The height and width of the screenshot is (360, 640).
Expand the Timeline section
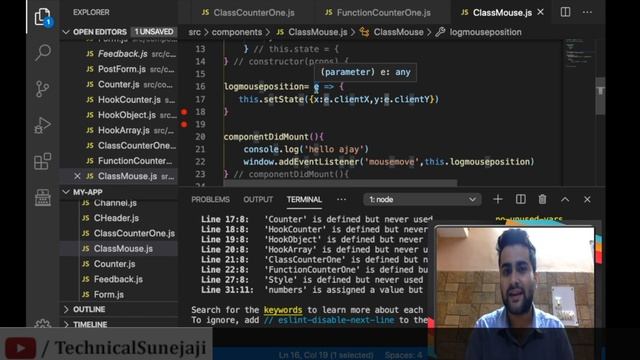[66, 324]
